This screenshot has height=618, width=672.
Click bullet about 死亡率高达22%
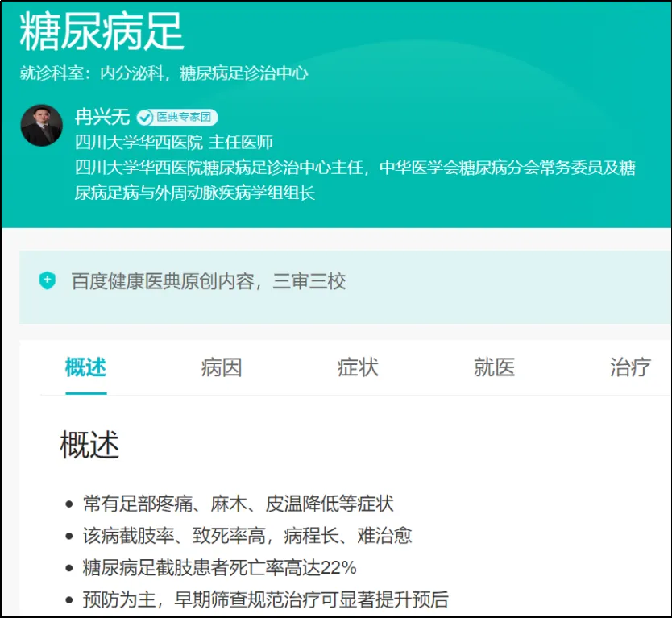click(x=219, y=567)
